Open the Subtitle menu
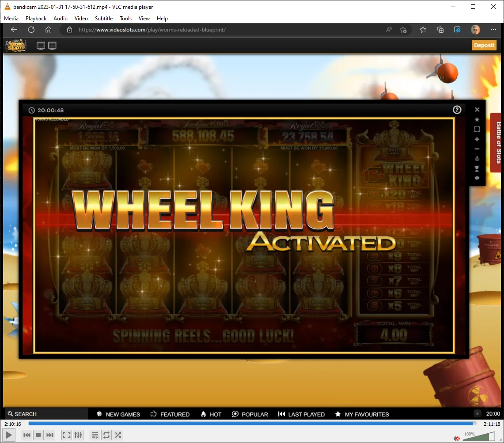This screenshot has height=443, width=504. click(x=104, y=19)
